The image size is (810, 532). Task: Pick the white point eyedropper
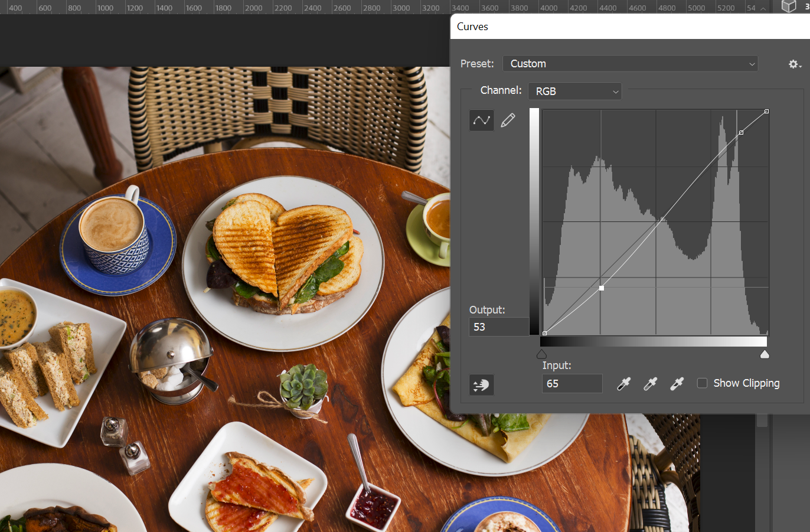(x=677, y=384)
